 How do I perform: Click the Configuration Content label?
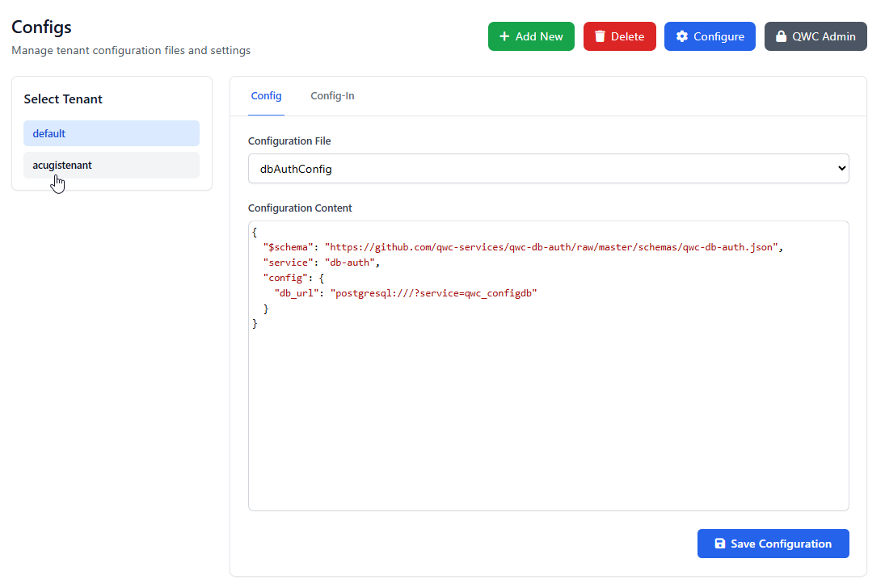tap(300, 208)
